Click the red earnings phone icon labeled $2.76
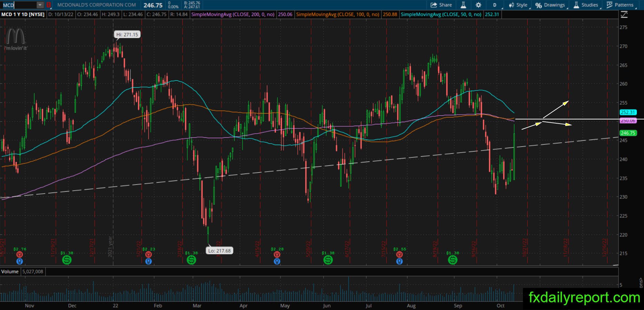644x310 pixels. (19, 254)
